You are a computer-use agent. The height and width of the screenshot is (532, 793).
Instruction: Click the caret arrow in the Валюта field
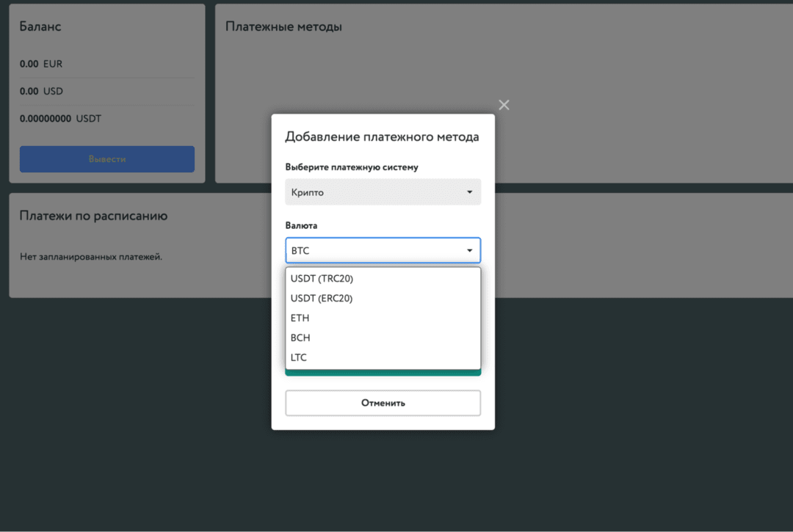pos(470,251)
